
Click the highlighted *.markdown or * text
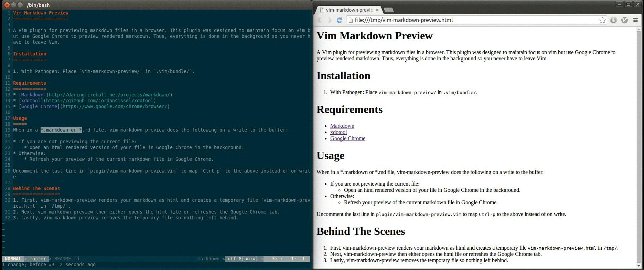pos(61,130)
